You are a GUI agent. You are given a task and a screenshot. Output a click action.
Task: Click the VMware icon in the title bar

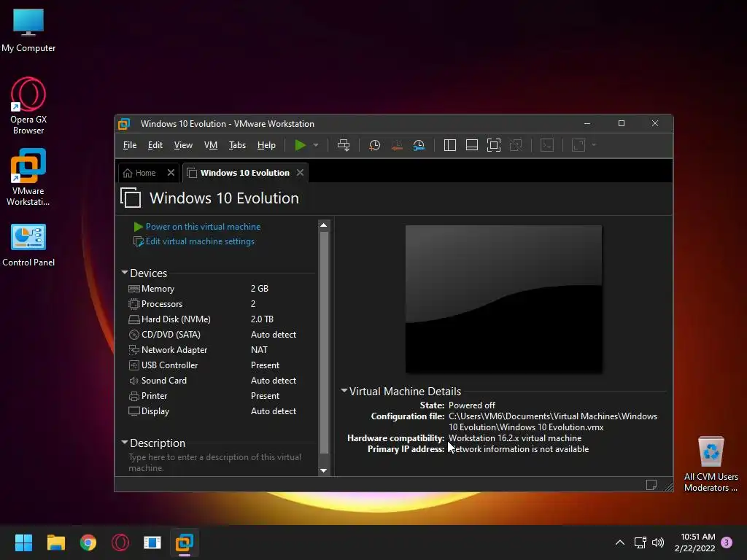tap(124, 124)
